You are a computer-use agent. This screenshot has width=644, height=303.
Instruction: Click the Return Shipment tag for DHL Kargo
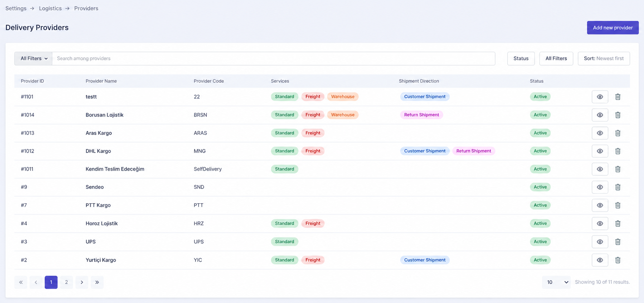point(473,151)
